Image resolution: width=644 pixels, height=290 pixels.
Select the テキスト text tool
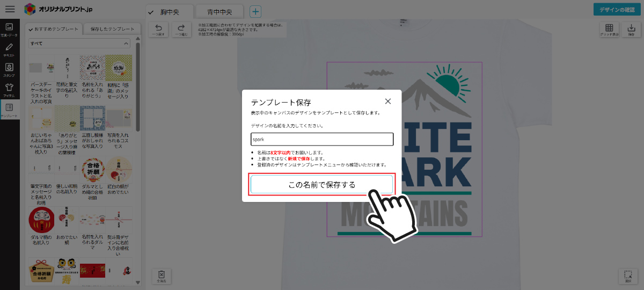[9, 49]
